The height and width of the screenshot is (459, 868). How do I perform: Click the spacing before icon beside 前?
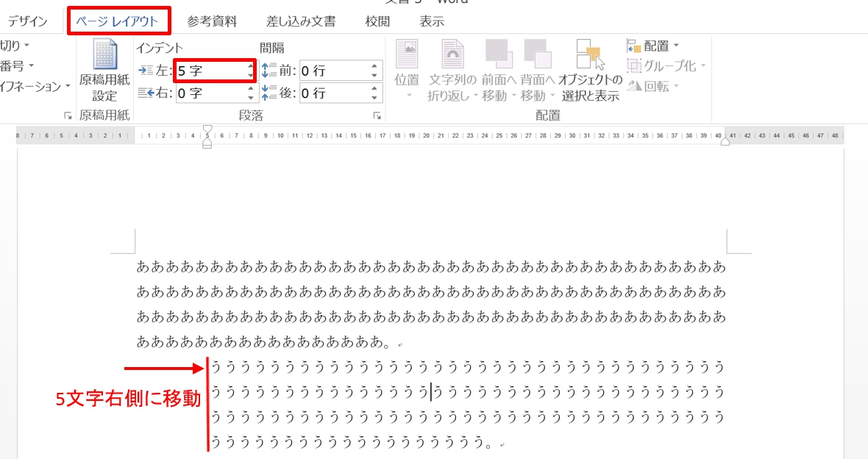269,71
